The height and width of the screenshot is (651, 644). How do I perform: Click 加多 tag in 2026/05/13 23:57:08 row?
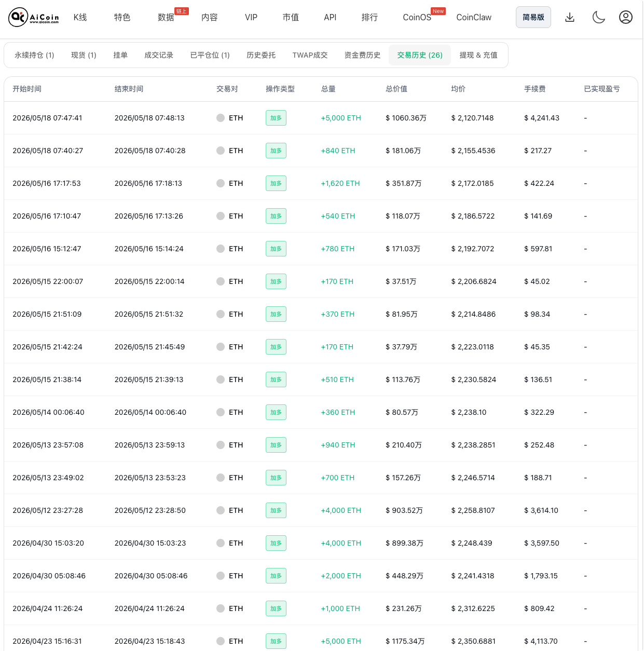coord(276,445)
